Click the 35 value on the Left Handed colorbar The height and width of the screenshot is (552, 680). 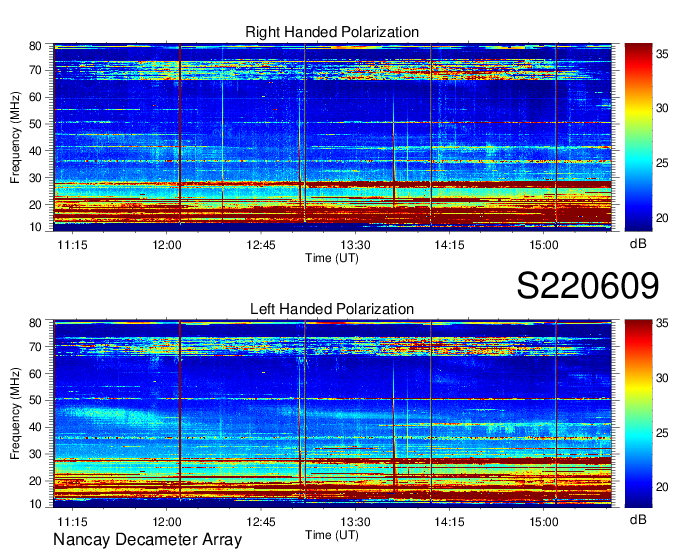(x=662, y=323)
